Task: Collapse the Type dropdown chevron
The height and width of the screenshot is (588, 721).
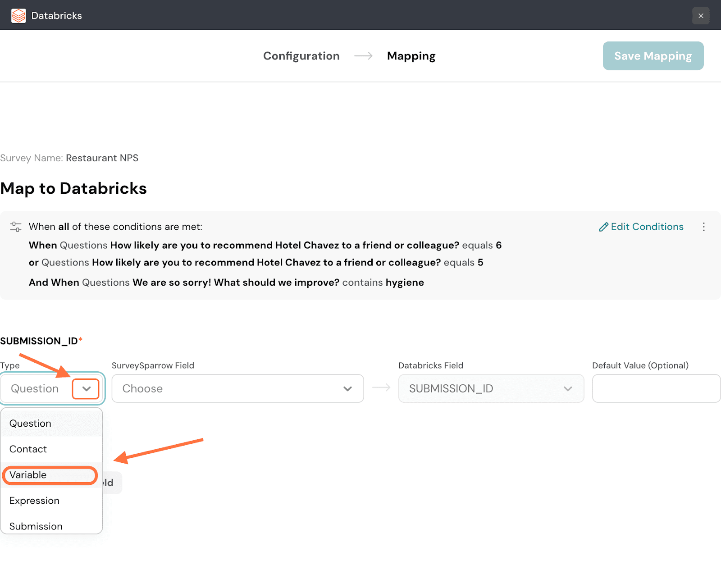Action: (x=86, y=389)
